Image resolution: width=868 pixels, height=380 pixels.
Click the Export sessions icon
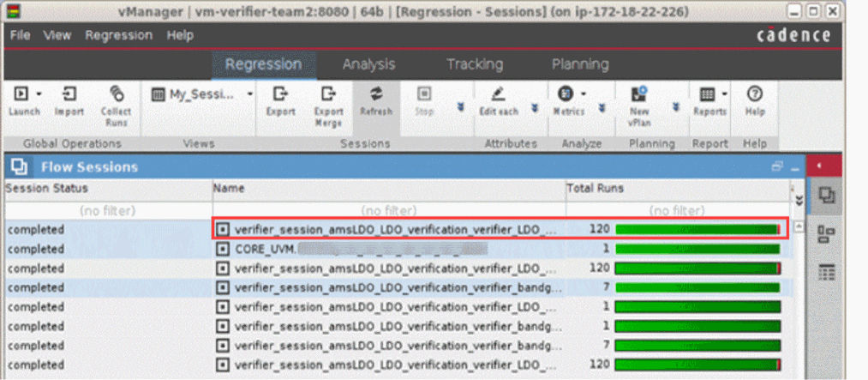(x=281, y=93)
